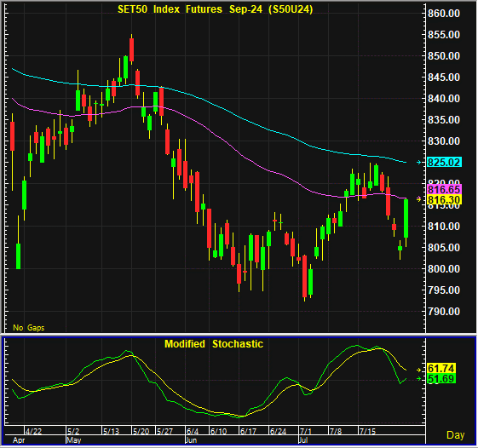Click the Modified Stochastic indicator title
This screenshot has height=448, width=478.
(214, 344)
